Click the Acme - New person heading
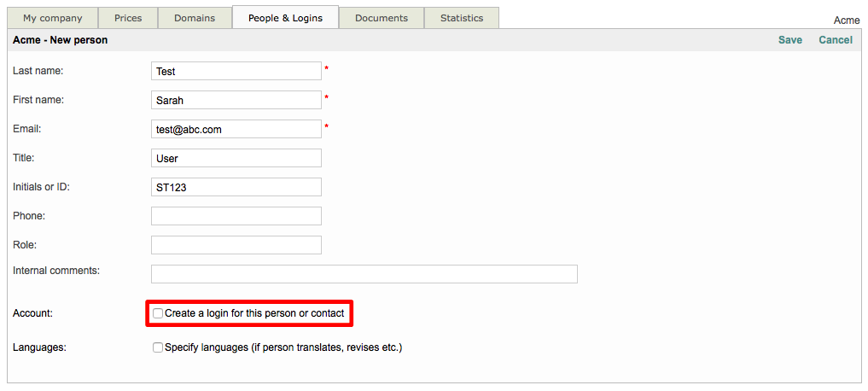This screenshot has height=391, width=868. point(61,40)
